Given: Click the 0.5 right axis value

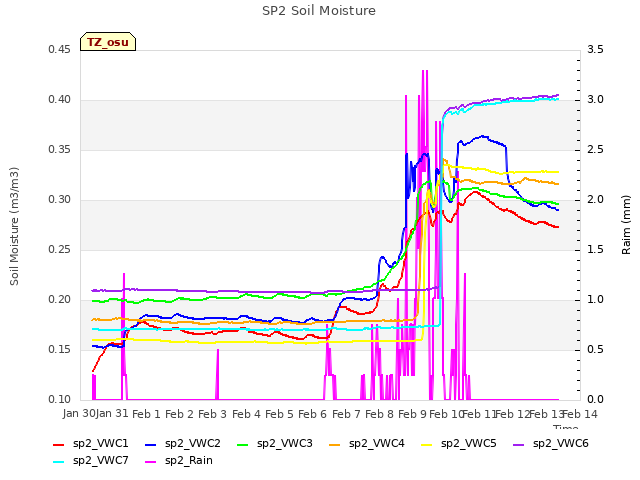Looking at the screenshot, I should (595, 350).
